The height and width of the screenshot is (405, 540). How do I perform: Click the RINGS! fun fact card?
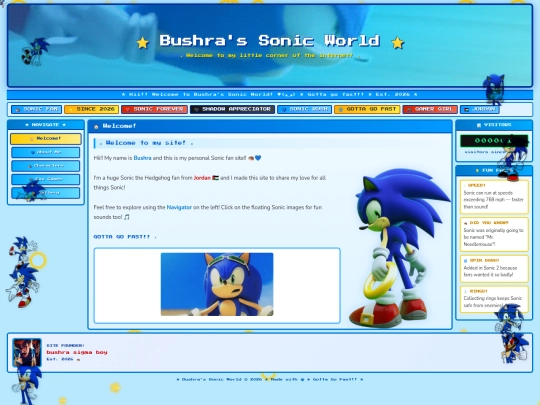coord(494,299)
